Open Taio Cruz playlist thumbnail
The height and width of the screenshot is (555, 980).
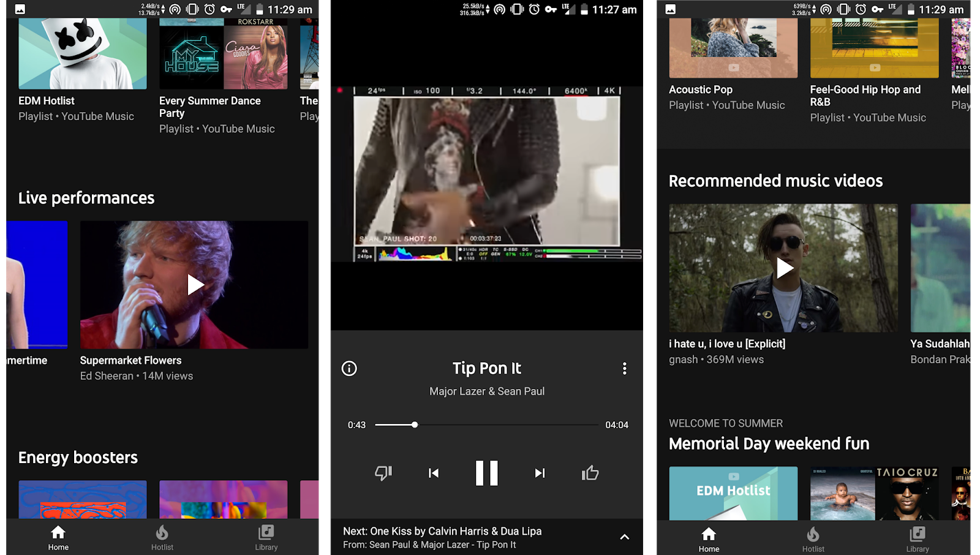click(874, 493)
